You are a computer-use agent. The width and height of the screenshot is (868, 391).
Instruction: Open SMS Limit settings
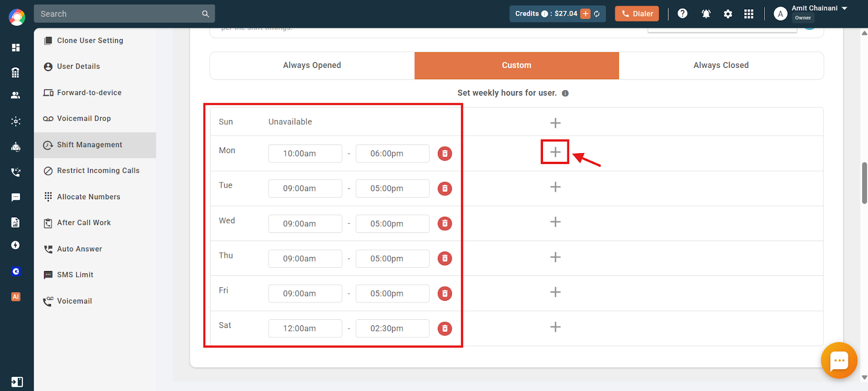[95, 275]
